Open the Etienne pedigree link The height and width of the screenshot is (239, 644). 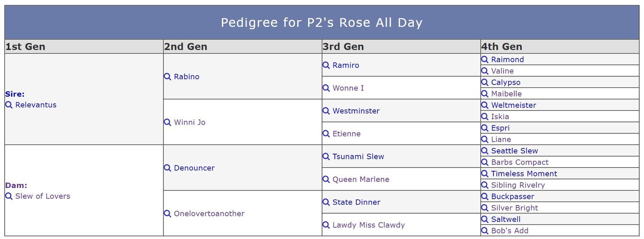(346, 133)
